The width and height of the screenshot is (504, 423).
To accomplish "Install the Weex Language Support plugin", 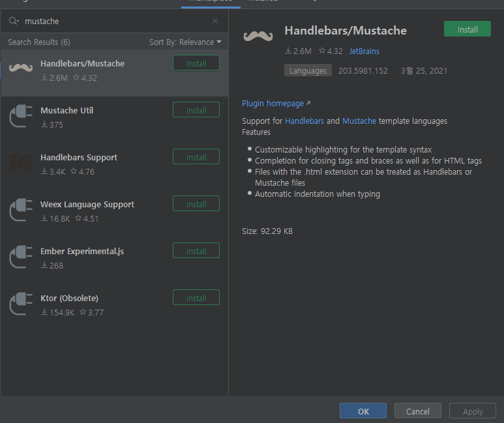I will [196, 204].
